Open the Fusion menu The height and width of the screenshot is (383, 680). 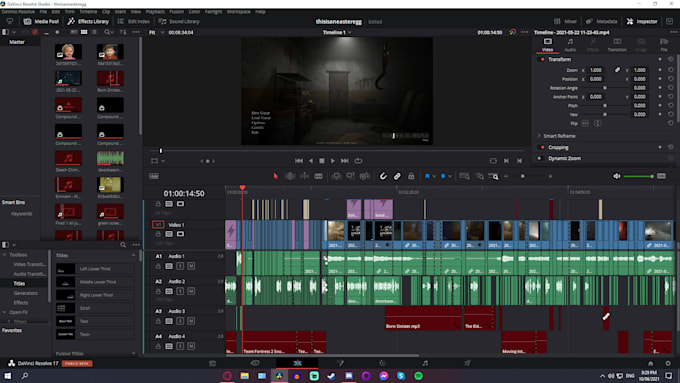click(x=176, y=12)
